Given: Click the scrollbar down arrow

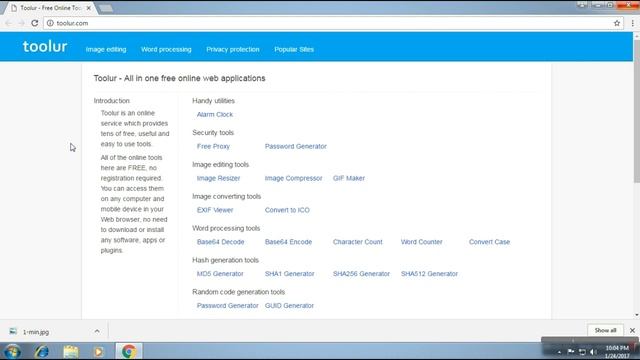Looking at the screenshot, I should tap(637, 316).
